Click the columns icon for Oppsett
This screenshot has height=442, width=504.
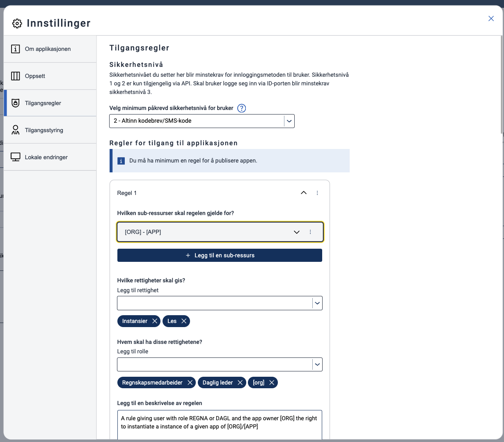(15, 76)
